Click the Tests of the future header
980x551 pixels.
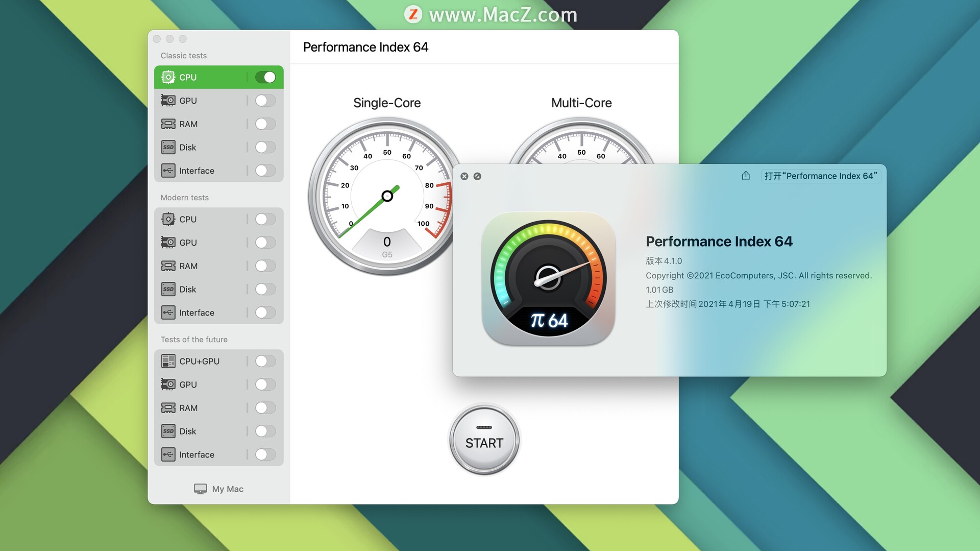194,340
